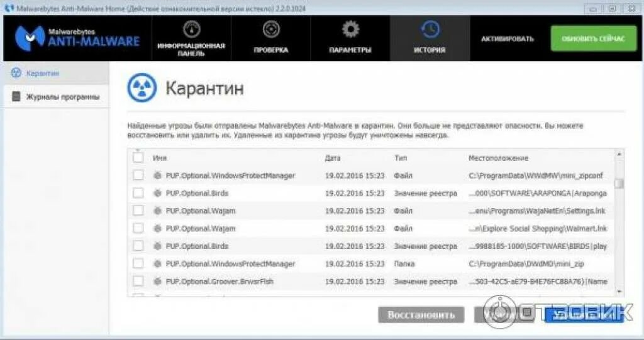The width and height of the screenshot is (644, 340).
Task: Check the mini_zipconf file row checkbox
Action: tap(138, 175)
